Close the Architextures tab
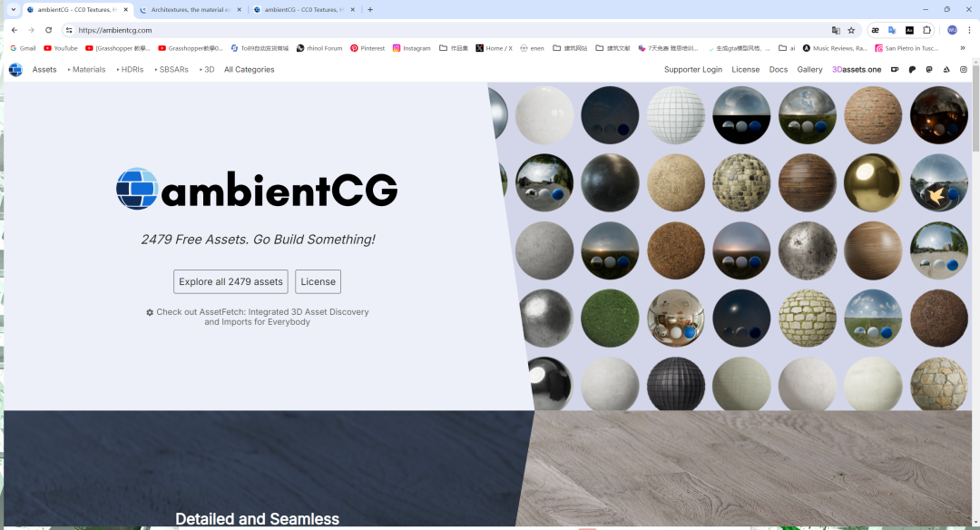 [x=239, y=9]
